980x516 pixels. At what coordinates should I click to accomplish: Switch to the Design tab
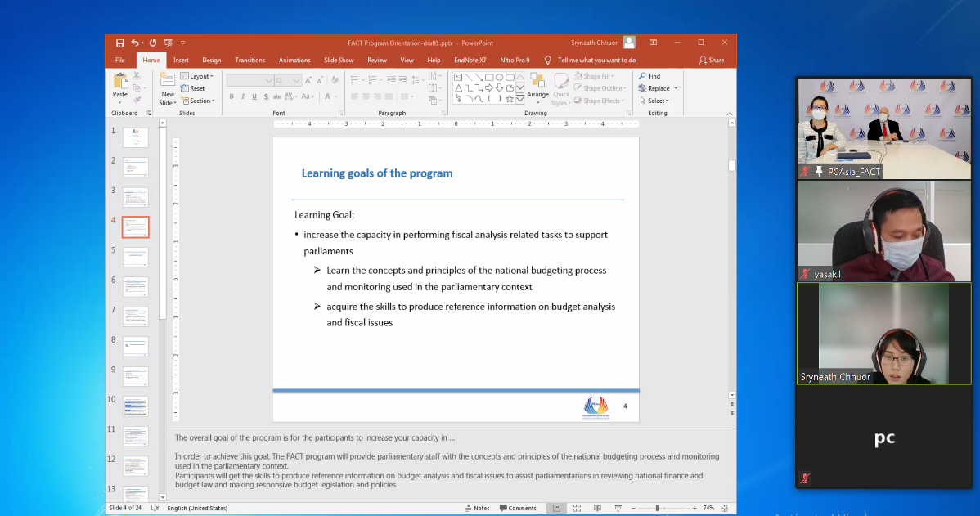[x=211, y=61]
